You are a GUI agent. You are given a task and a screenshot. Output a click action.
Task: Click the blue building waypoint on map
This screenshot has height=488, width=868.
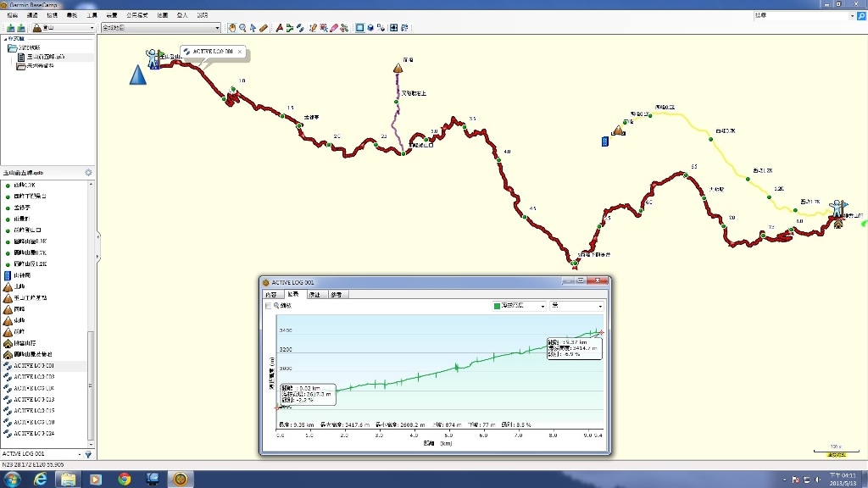(605, 141)
